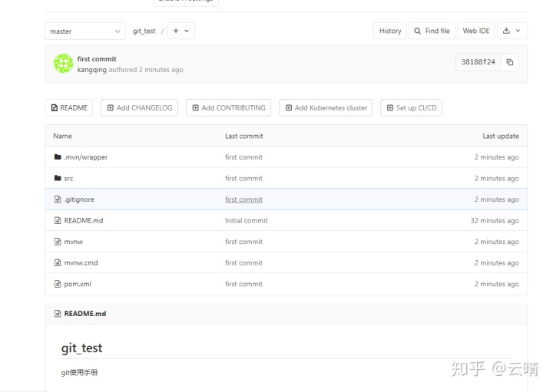Click the Find file button
The height and width of the screenshot is (392, 553).
click(x=432, y=31)
